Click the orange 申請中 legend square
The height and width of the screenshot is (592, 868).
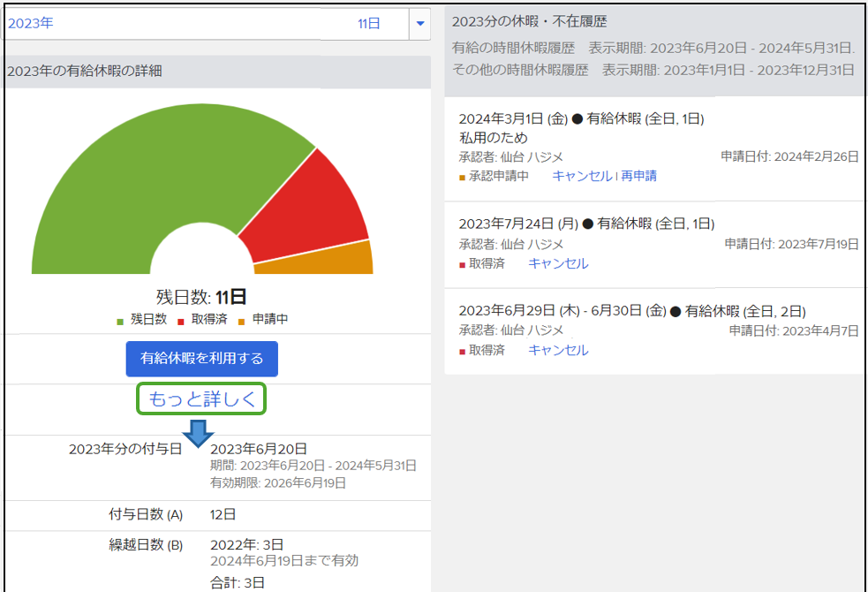[242, 321]
